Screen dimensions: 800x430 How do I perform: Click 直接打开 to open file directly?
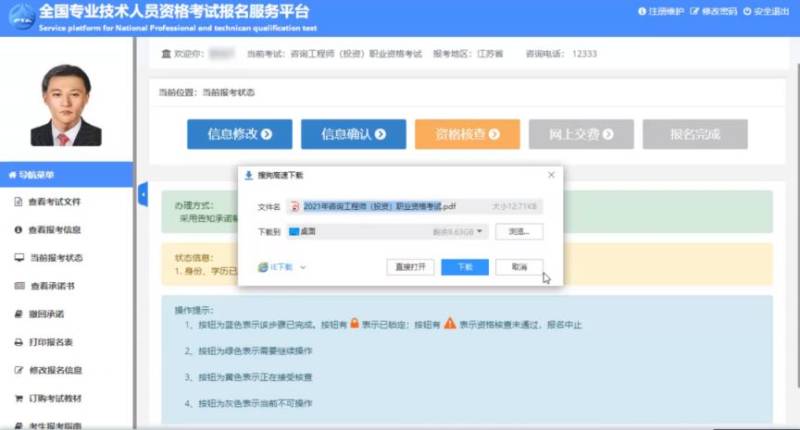(x=410, y=267)
